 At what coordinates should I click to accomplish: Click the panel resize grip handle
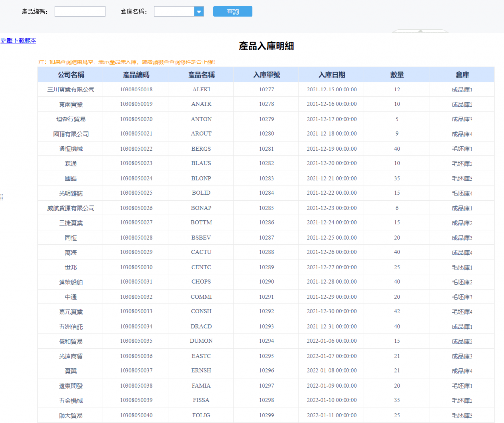(1, 197)
